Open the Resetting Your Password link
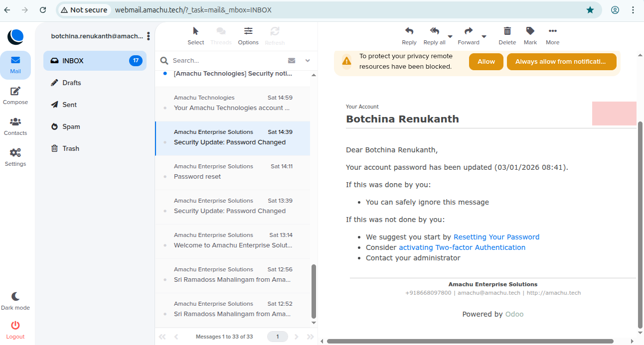The height and width of the screenshot is (345, 644). click(496, 237)
